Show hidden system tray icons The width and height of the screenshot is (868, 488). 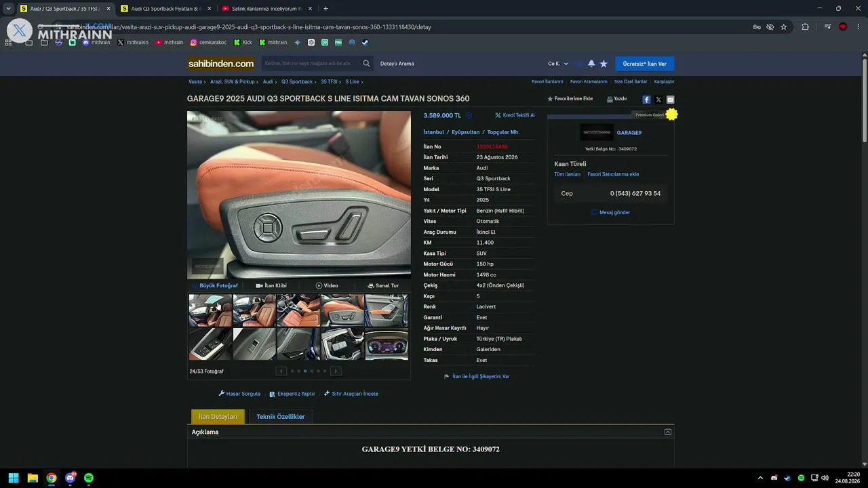pyautogui.click(x=760, y=478)
